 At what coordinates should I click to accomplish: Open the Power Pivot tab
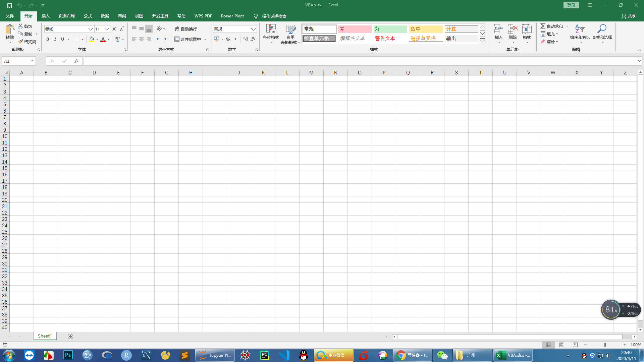coord(232,16)
